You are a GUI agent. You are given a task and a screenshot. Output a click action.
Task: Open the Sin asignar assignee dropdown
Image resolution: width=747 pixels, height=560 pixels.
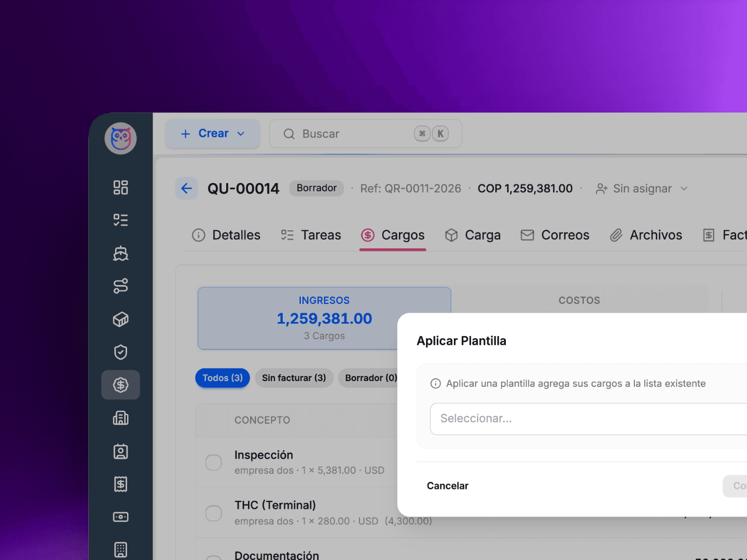[642, 189]
